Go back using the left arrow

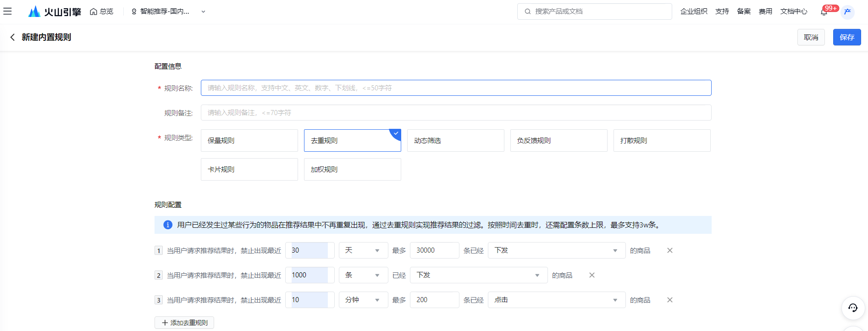pyautogui.click(x=12, y=37)
